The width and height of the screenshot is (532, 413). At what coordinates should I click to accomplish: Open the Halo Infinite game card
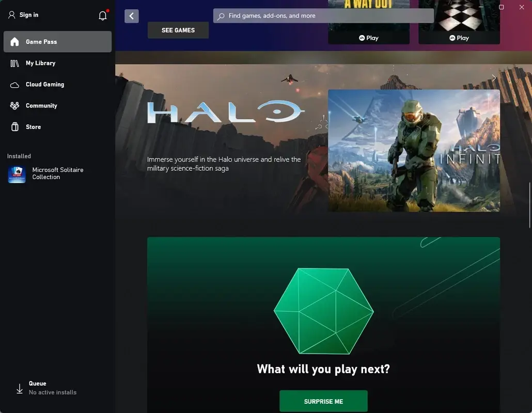tap(413, 150)
